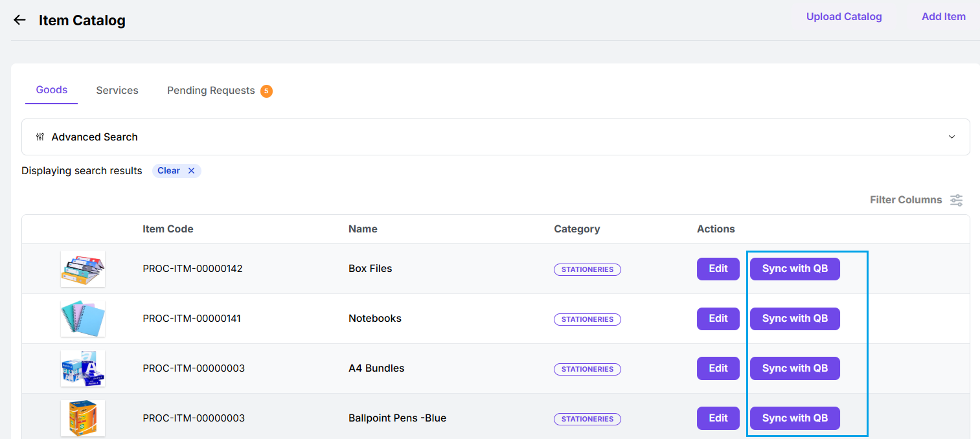Edit the Box Files item
The height and width of the screenshot is (439, 980).
click(x=718, y=269)
